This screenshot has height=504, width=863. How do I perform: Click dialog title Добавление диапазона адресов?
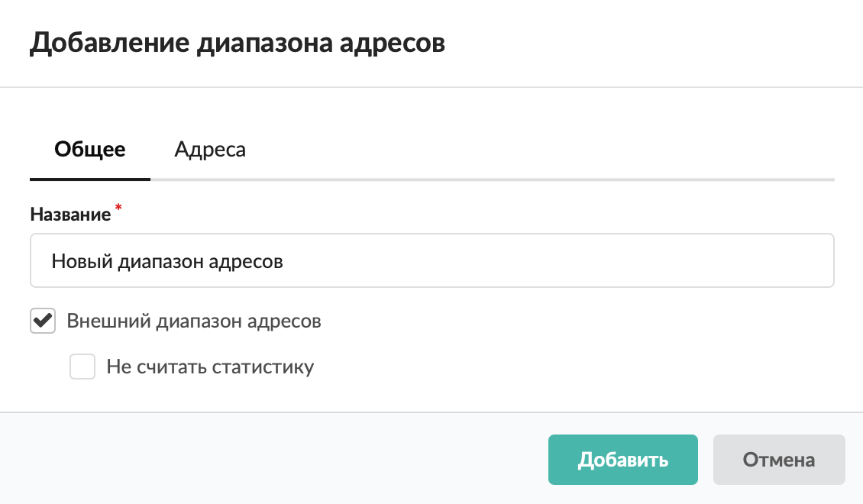237,43
